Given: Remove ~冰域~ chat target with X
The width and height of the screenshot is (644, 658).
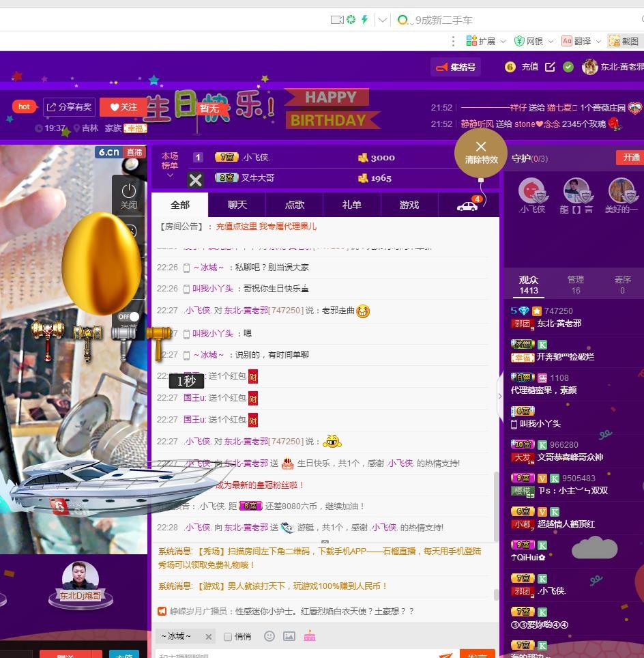Looking at the screenshot, I should click(209, 637).
